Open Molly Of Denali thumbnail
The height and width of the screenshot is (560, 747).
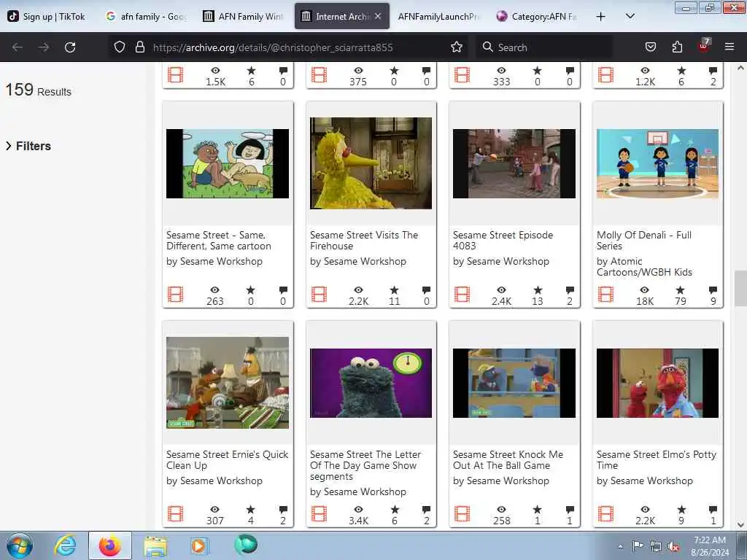tap(657, 163)
